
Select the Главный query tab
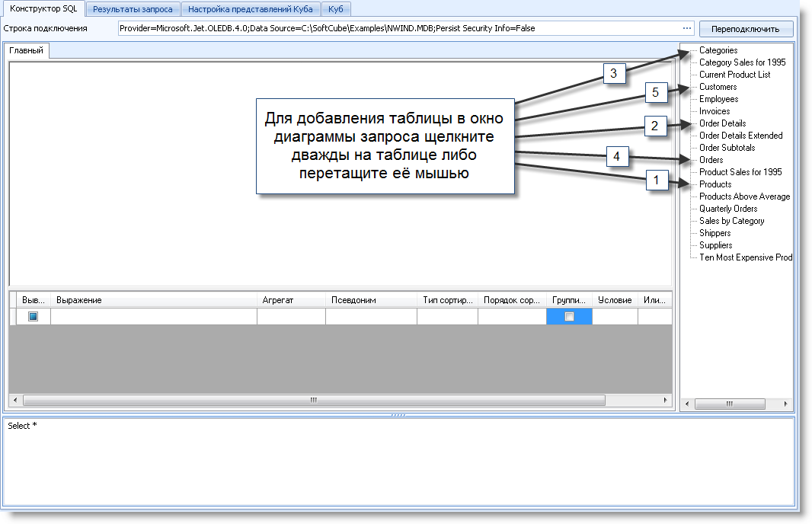click(27, 51)
